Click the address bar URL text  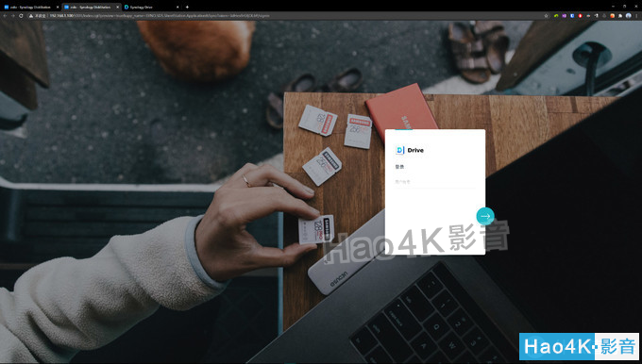(x=160, y=15)
